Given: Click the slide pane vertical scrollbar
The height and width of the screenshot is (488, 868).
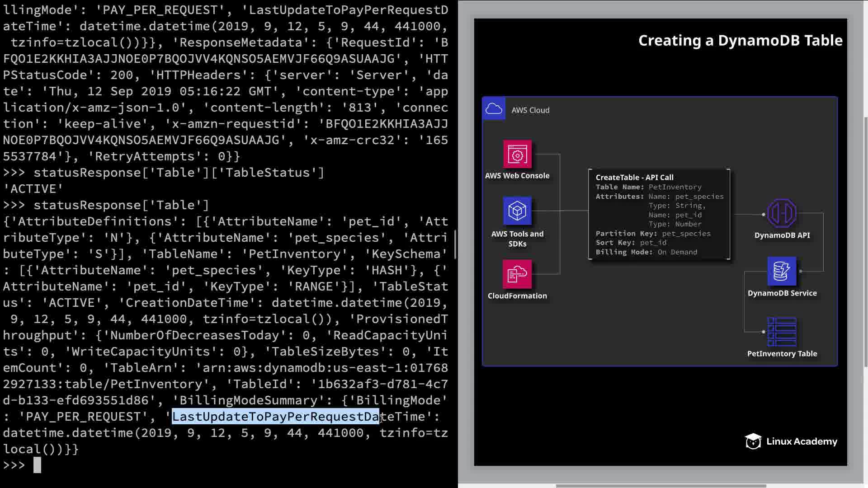Looking at the screenshot, I should 865,242.
